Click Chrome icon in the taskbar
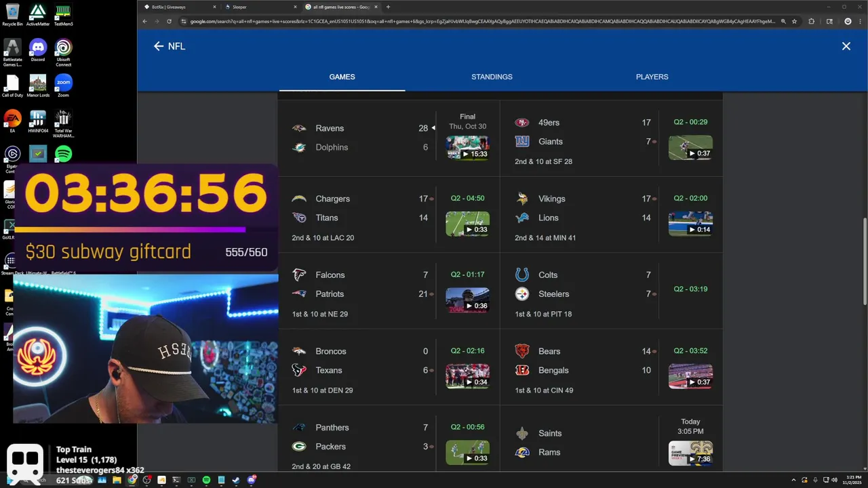This screenshot has height=488, width=868. point(132,480)
